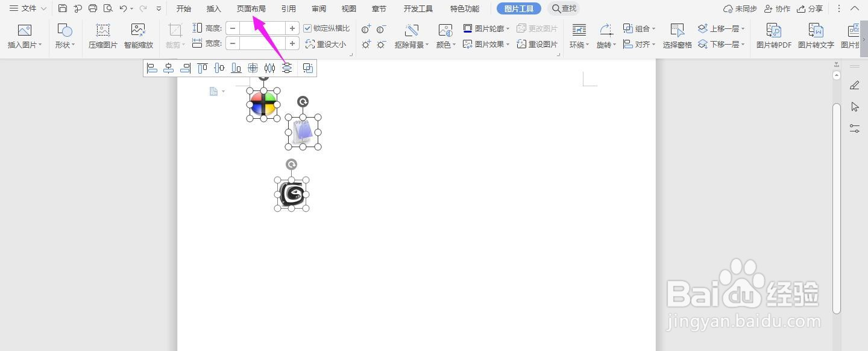868x351 pixels.
Task: Click the Group icon in floating toolbar
Action: click(x=308, y=68)
